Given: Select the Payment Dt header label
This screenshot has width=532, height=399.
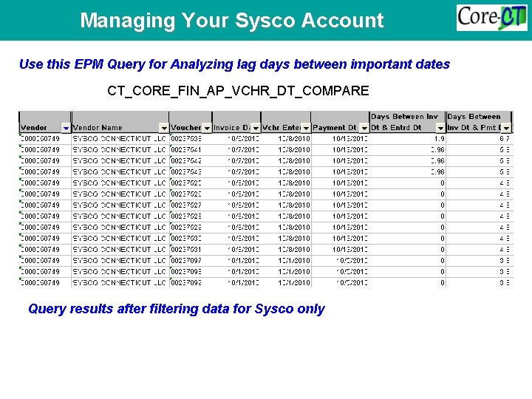Looking at the screenshot, I should (334, 128).
